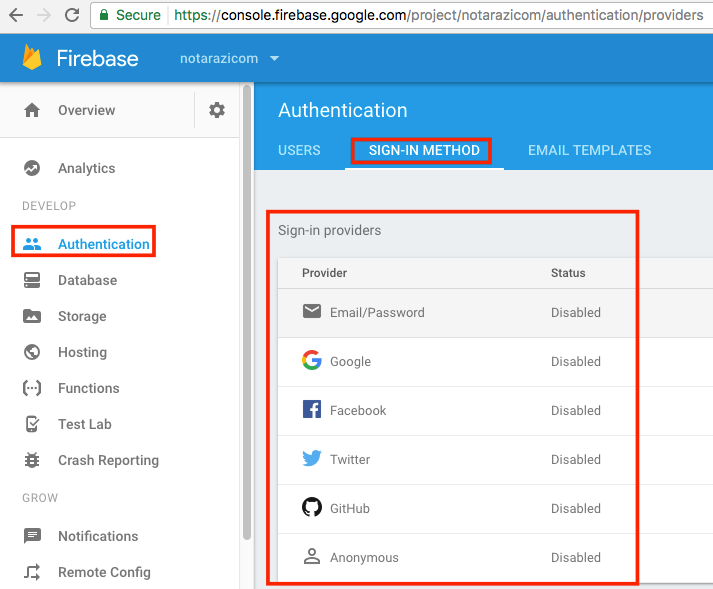The height and width of the screenshot is (589, 713).
Task: Select the Facebook provider name
Action: click(x=358, y=410)
